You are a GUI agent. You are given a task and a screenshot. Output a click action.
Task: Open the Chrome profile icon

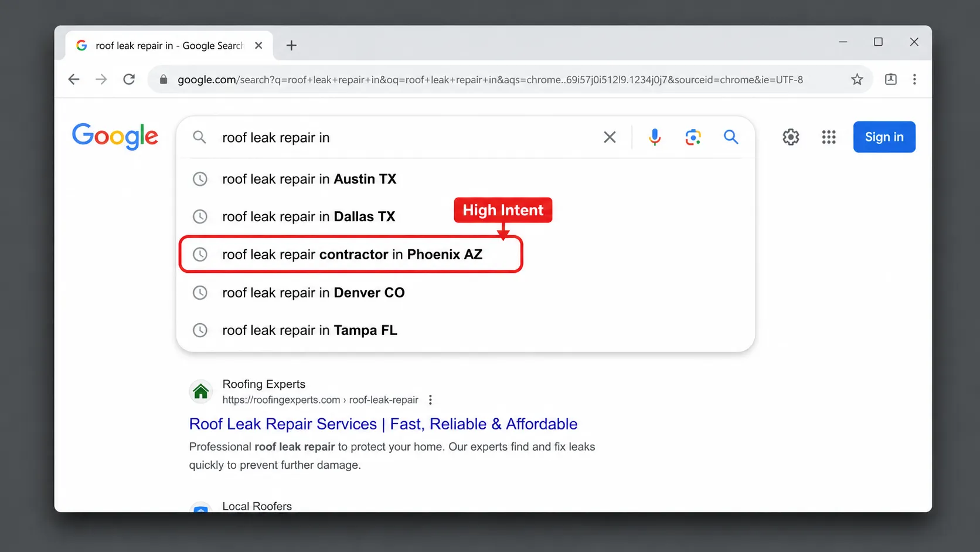(x=891, y=79)
